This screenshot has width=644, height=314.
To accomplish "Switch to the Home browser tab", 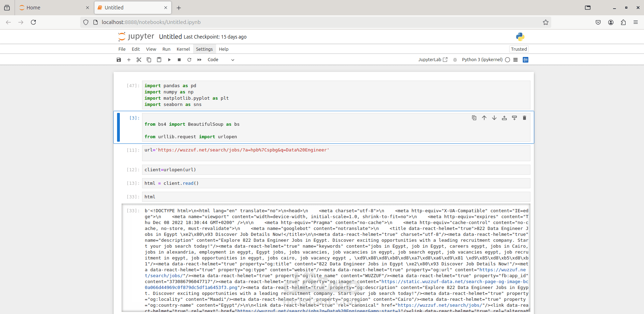I will [54, 8].
